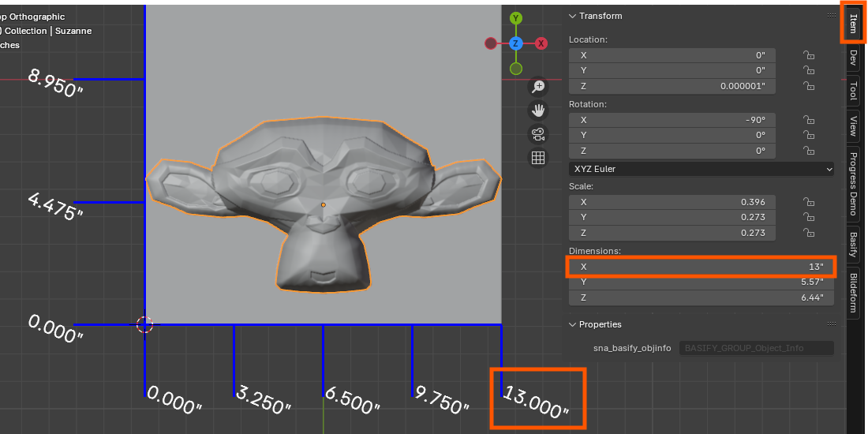Viewport: 868px width, 434px height.
Task: Click the Location Z 0.000001 field
Action: coord(672,86)
